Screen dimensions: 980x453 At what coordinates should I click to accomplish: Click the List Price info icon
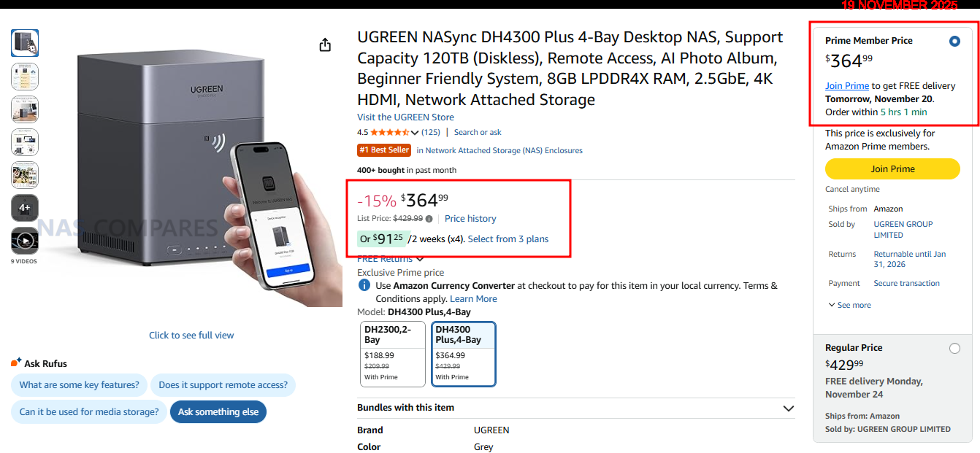pyautogui.click(x=429, y=219)
